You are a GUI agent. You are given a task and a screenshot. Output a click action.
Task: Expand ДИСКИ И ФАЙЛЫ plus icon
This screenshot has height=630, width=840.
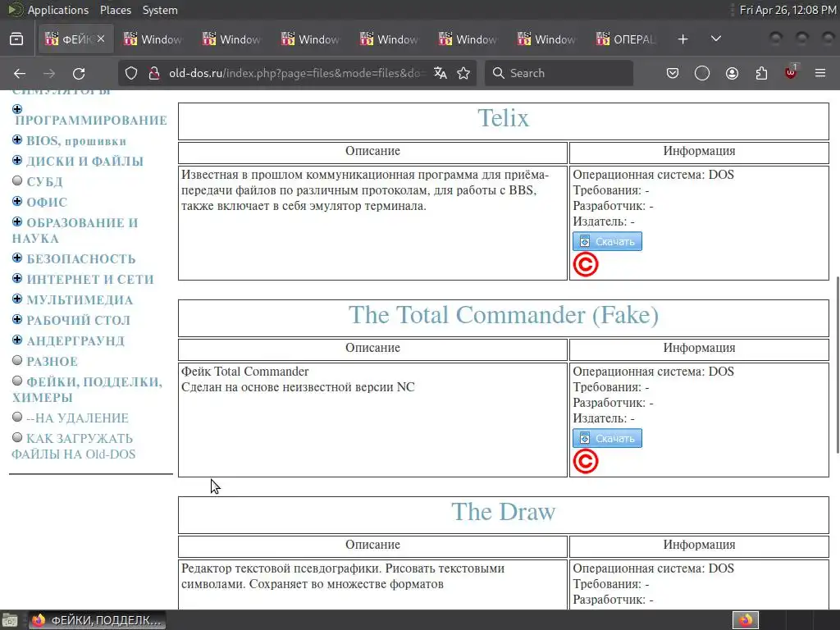(17, 160)
